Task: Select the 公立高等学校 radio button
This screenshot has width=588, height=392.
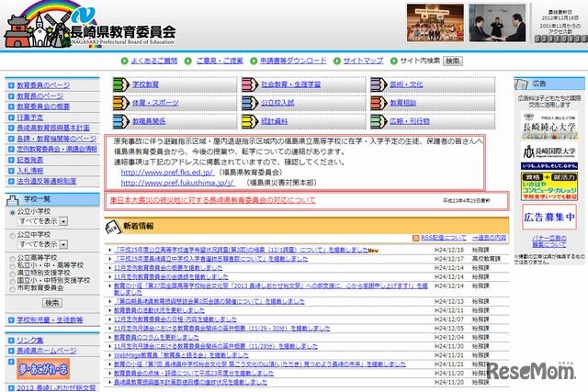Action: 13,259
